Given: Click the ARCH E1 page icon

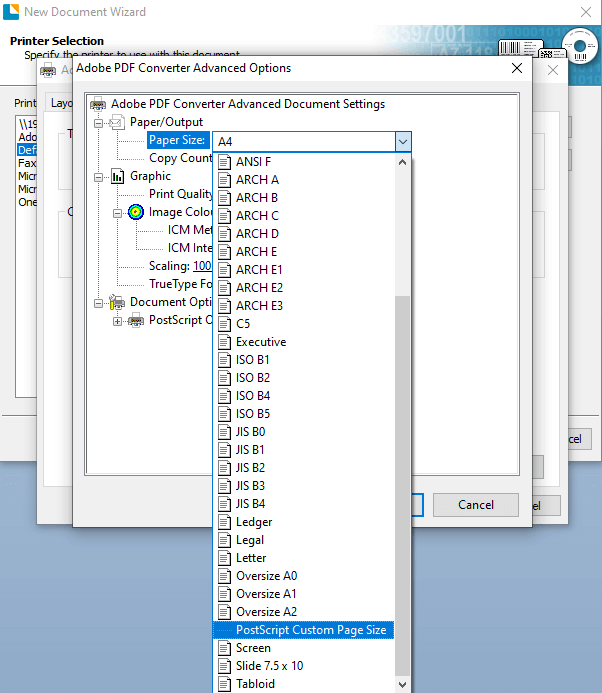Looking at the screenshot, I should pos(225,270).
